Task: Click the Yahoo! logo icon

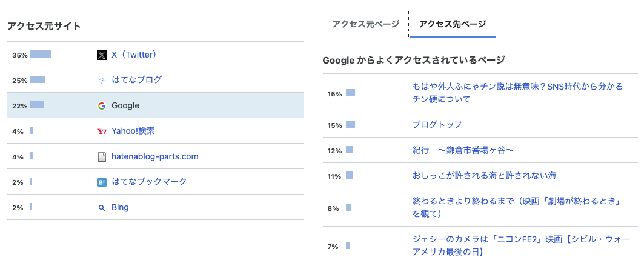Action: coord(102,131)
